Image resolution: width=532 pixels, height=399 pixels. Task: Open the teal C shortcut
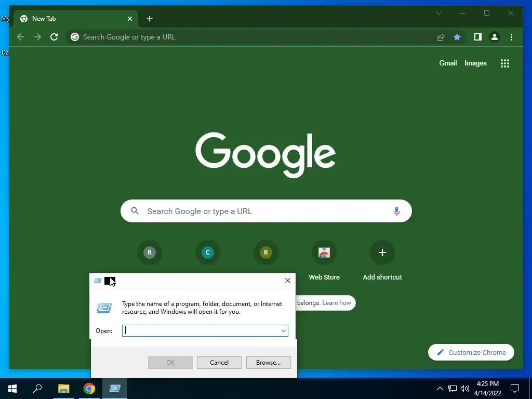pyautogui.click(x=208, y=252)
